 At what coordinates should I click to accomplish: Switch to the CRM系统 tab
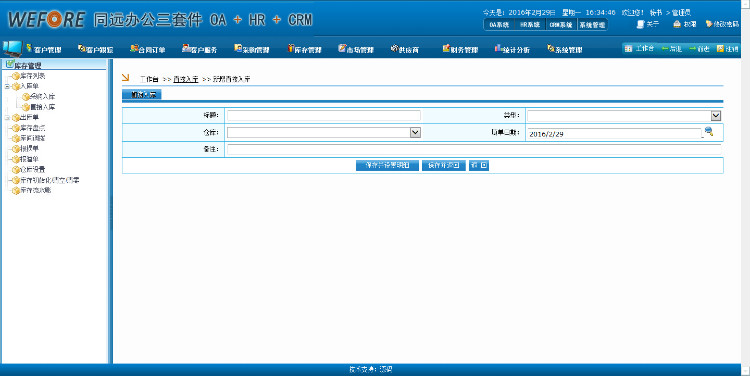(561, 25)
